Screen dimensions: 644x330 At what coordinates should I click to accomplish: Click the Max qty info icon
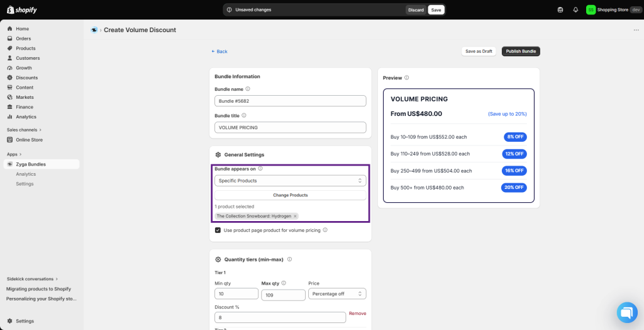point(284,283)
